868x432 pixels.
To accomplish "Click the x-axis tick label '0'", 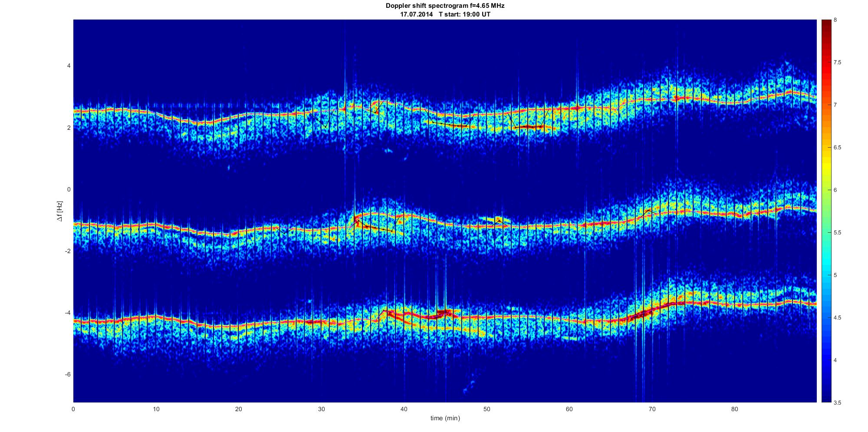I will coord(73,409).
